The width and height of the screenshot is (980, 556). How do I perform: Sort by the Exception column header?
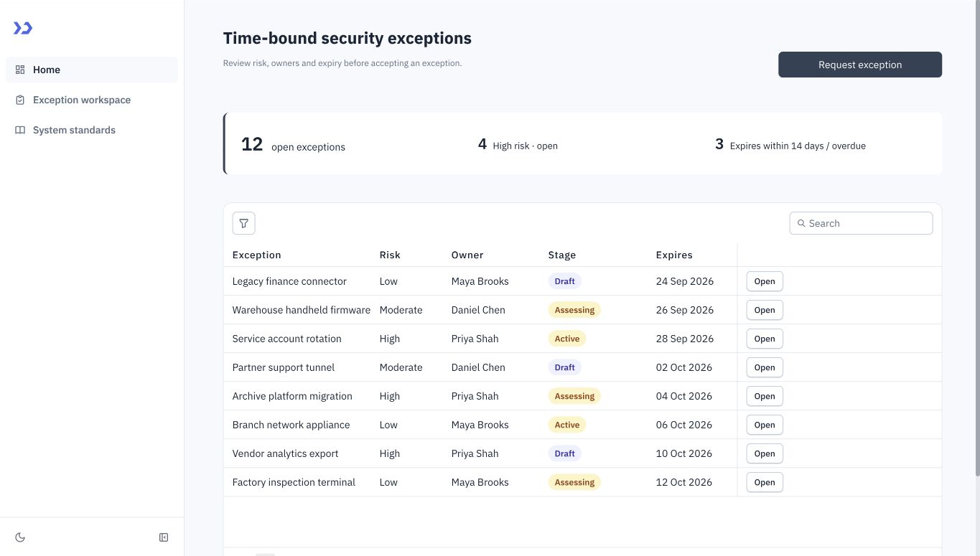pyautogui.click(x=257, y=255)
